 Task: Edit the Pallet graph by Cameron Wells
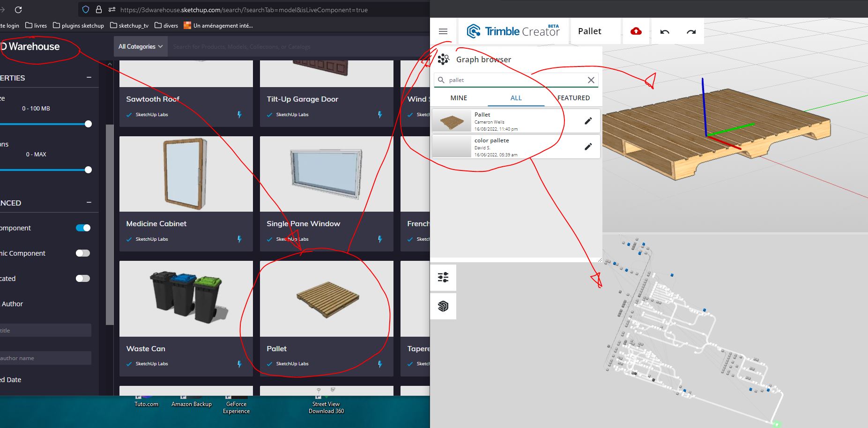tap(588, 121)
